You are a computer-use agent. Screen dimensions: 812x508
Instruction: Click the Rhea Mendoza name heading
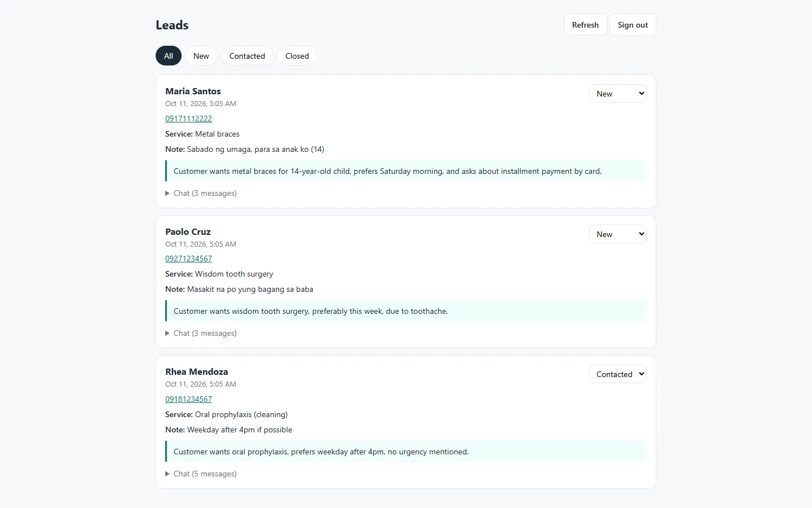(197, 371)
